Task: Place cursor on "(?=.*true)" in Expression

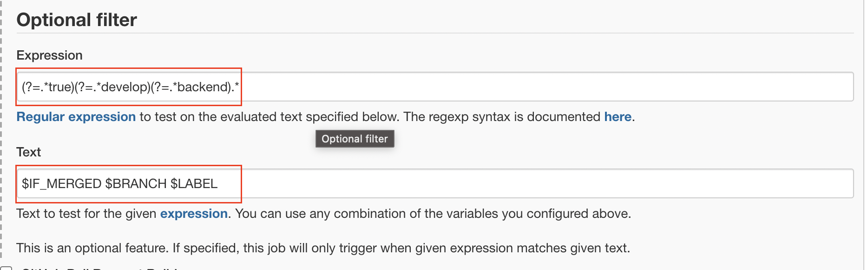Action: (48, 87)
